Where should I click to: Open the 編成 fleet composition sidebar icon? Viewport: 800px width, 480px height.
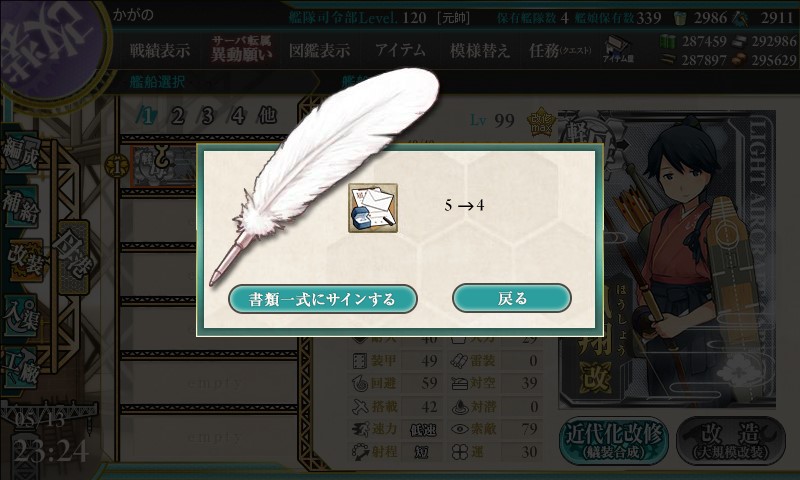(21, 153)
